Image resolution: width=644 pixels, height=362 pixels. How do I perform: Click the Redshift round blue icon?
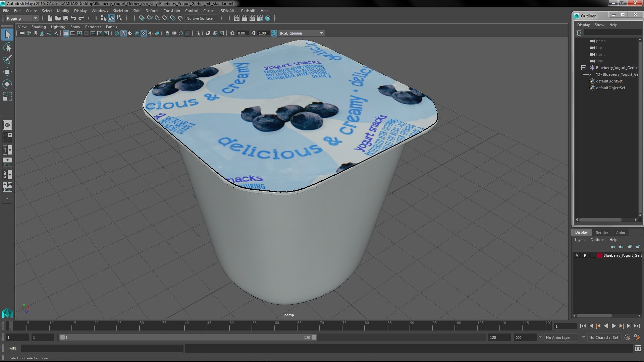point(268,18)
